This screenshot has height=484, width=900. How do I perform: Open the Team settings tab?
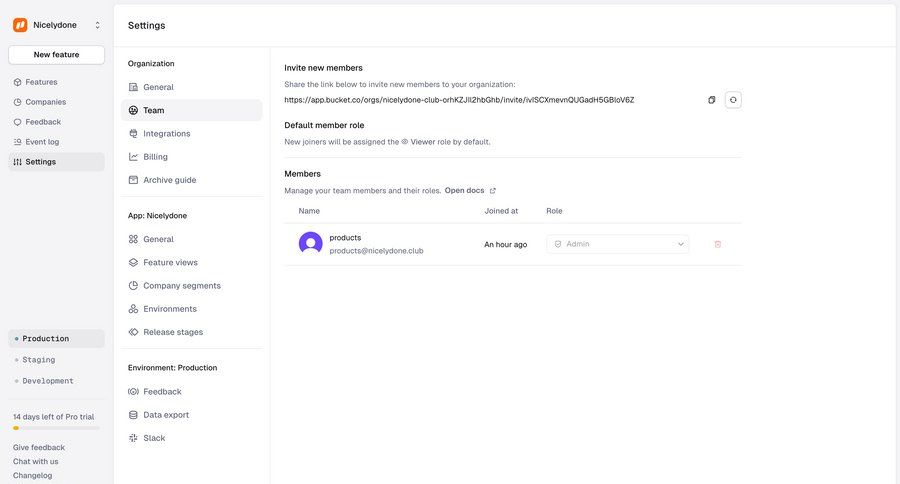click(x=192, y=110)
